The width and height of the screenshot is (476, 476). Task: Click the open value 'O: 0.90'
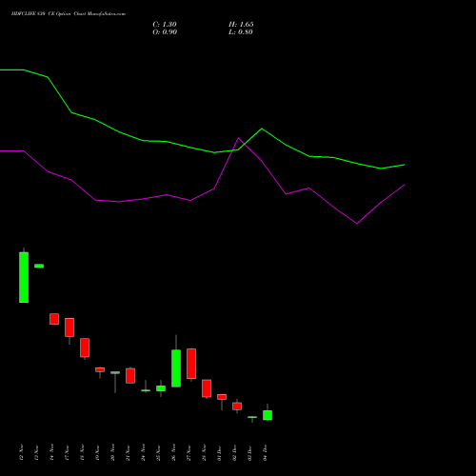tap(165, 32)
